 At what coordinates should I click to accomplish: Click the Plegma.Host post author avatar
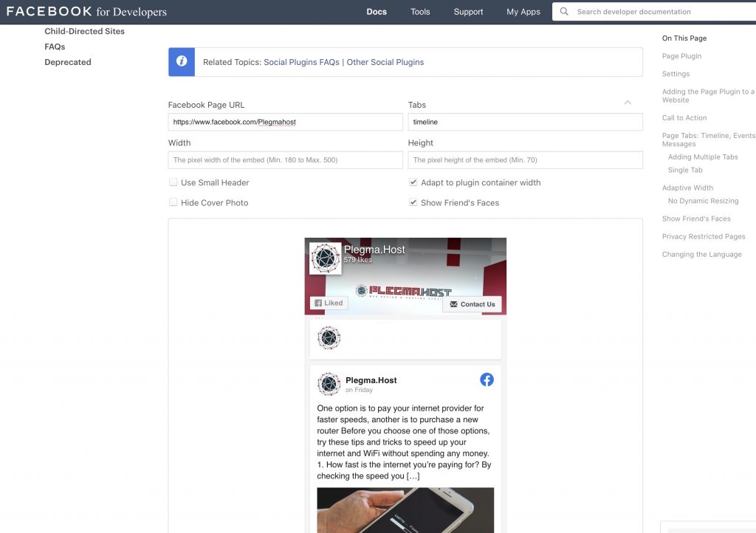pyautogui.click(x=329, y=384)
